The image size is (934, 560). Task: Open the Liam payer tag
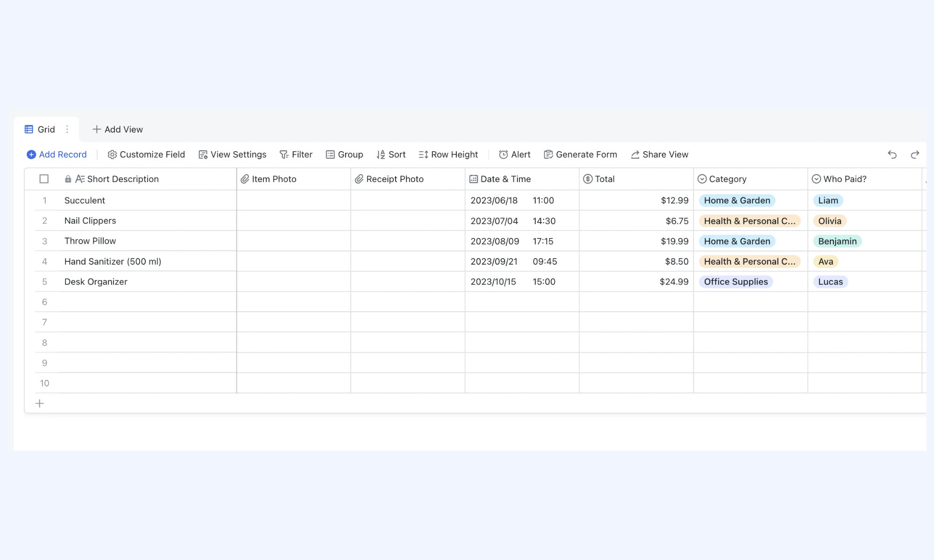click(828, 200)
